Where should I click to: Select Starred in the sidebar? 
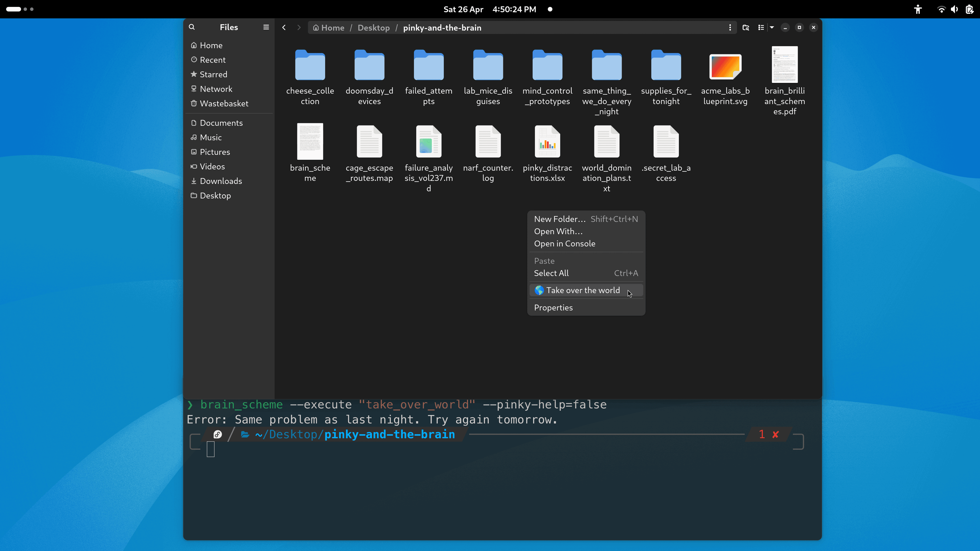(x=213, y=74)
